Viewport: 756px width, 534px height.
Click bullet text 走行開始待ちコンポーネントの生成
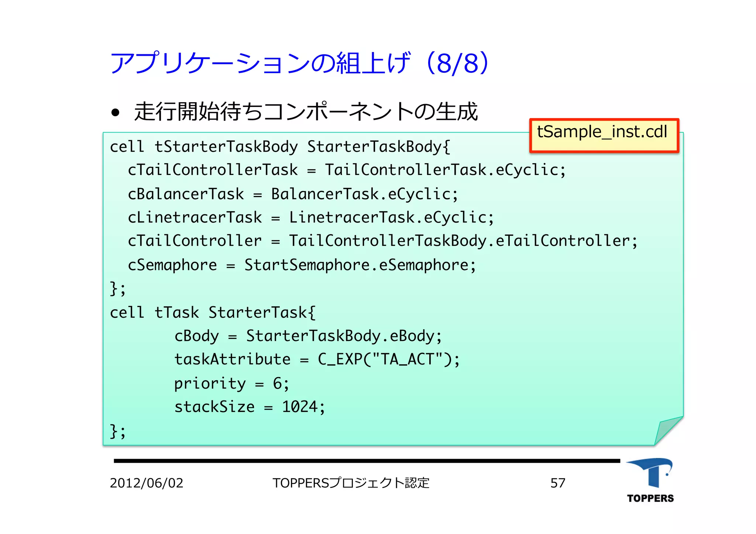pos(306,111)
